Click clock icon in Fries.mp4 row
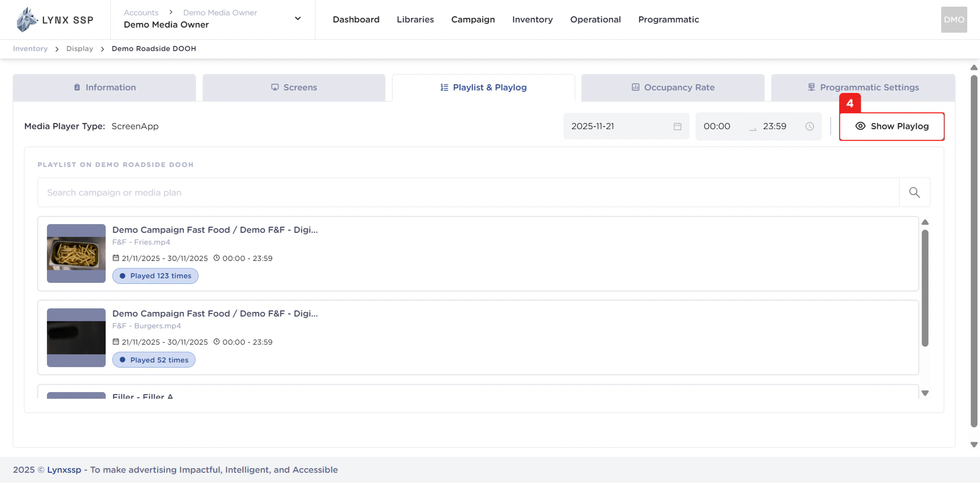The width and height of the screenshot is (980, 484). coord(216,258)
